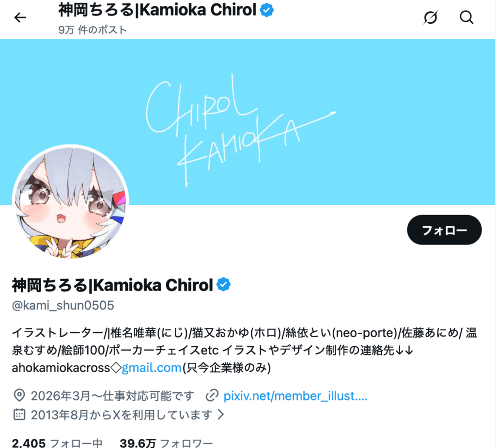
Task: Open search with the magnifier icon
Action: coord(466,17)
